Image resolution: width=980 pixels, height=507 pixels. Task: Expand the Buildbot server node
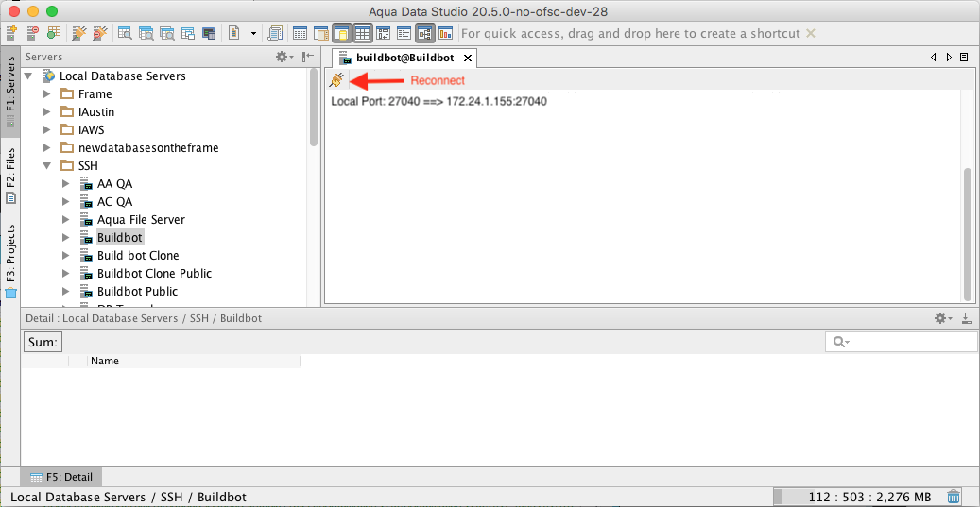pyautogui.click(x=65, y=238)
